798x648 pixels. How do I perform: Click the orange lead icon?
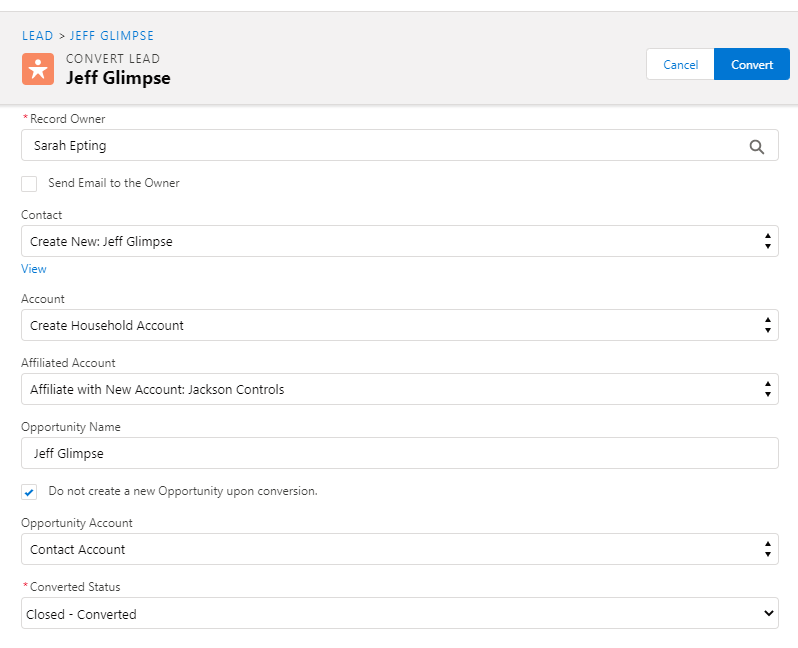[x=38, y=68]
